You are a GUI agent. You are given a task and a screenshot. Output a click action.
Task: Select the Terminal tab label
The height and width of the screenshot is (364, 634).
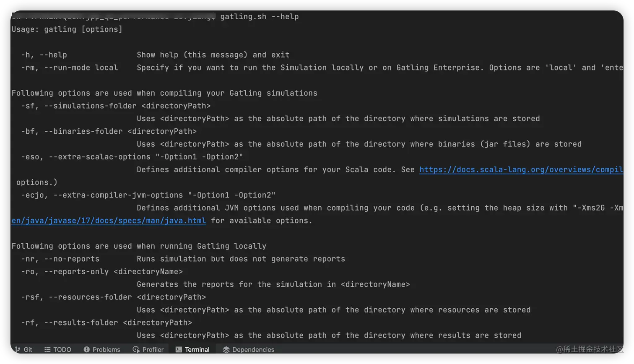pos(197,349)
